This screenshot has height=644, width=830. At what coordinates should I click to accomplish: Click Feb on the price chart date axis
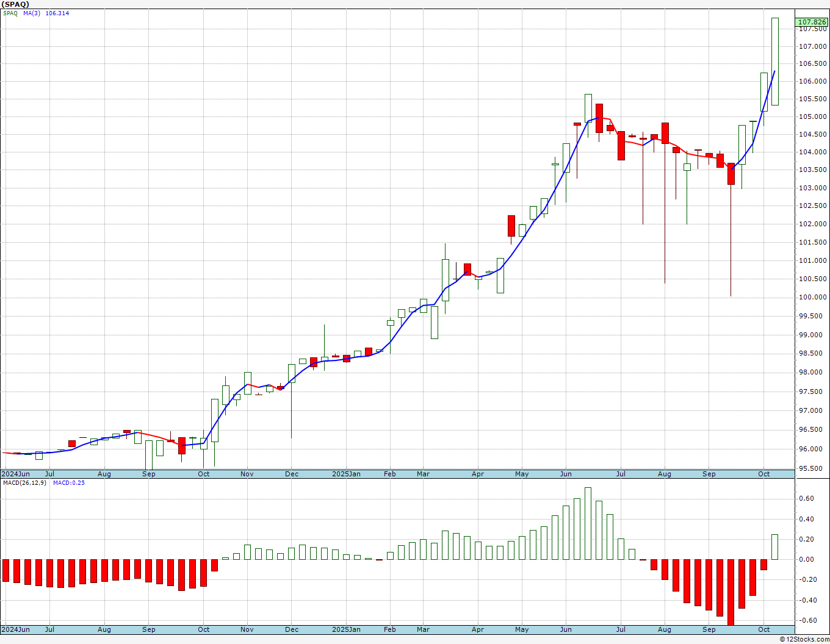pos(390,474)
